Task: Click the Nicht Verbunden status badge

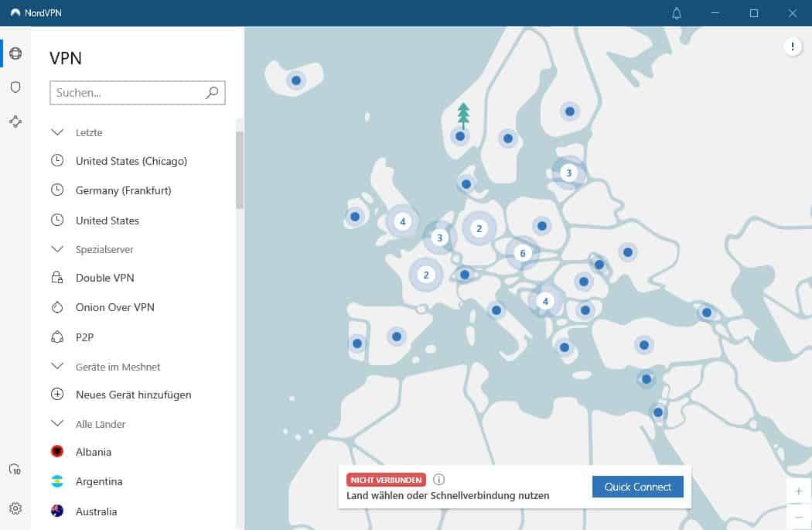Action: (x=387, y=480)
